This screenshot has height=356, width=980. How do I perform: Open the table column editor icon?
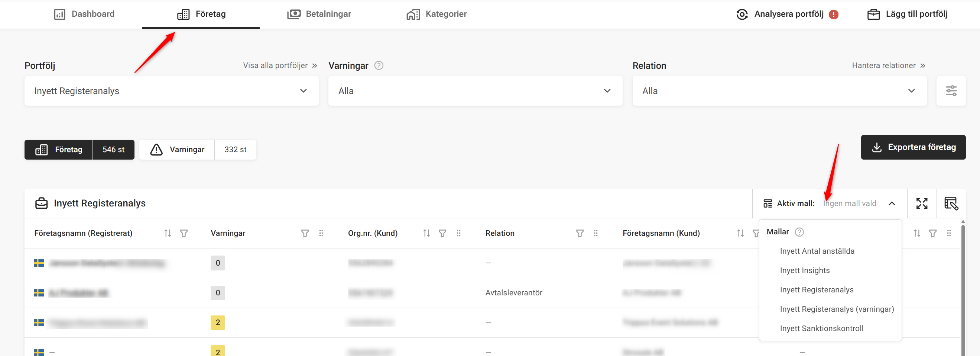[x=951, y=203]
